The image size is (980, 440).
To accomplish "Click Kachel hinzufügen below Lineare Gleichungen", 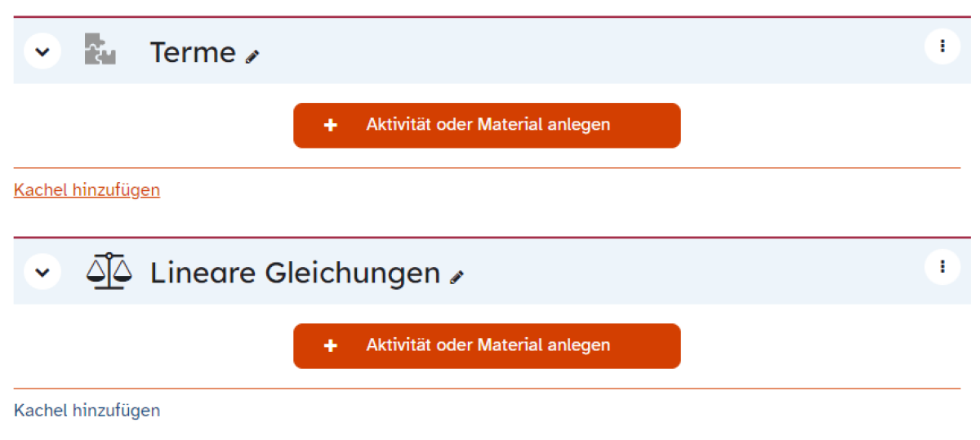I will (87, 410).
